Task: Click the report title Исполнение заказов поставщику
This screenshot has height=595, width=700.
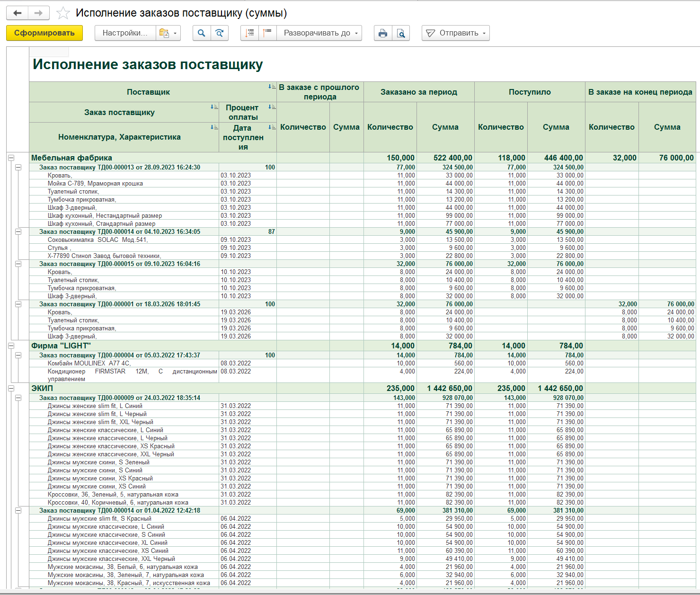Action: pos(148,64)
